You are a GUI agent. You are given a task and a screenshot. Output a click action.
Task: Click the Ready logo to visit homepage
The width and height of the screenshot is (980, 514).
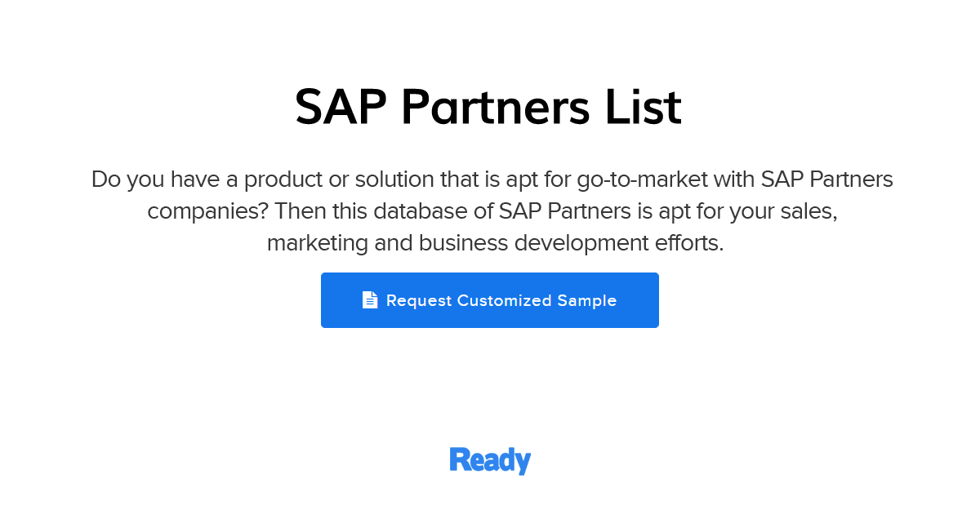[490, 459]
